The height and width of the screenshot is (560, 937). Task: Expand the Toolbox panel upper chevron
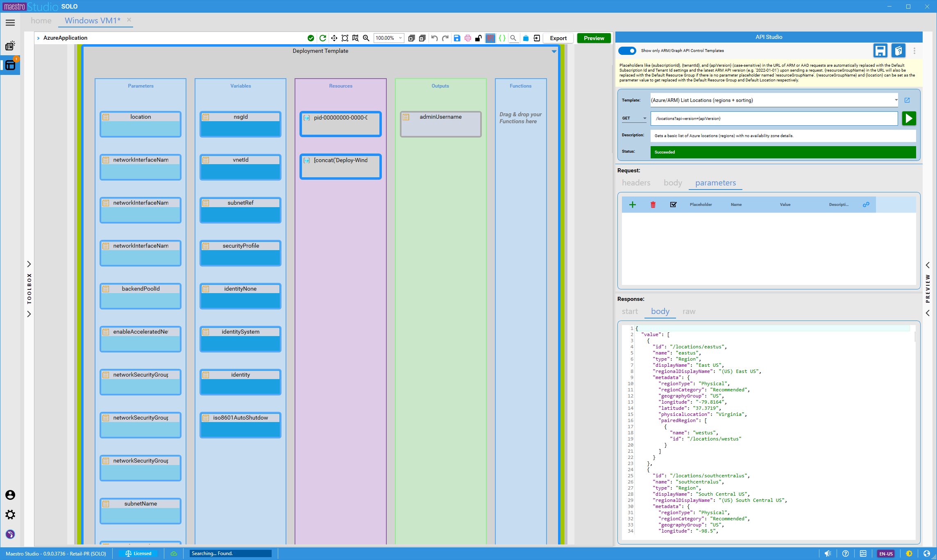29,264
